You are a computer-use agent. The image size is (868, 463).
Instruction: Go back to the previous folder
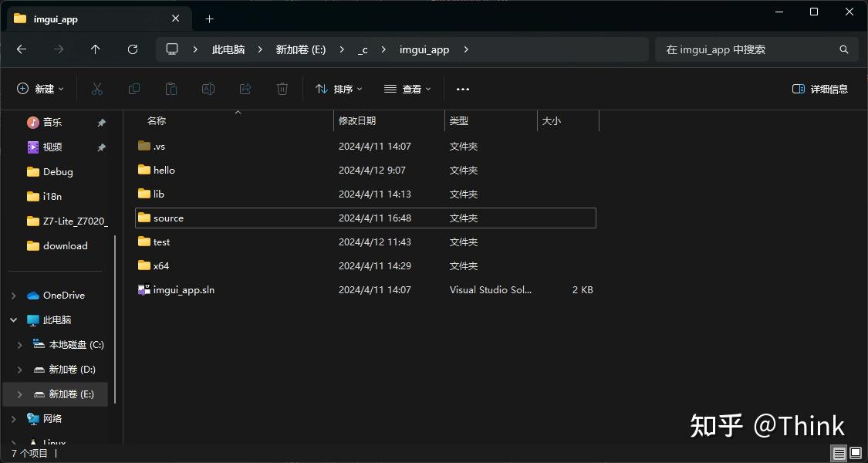click(x=21, y=49)
